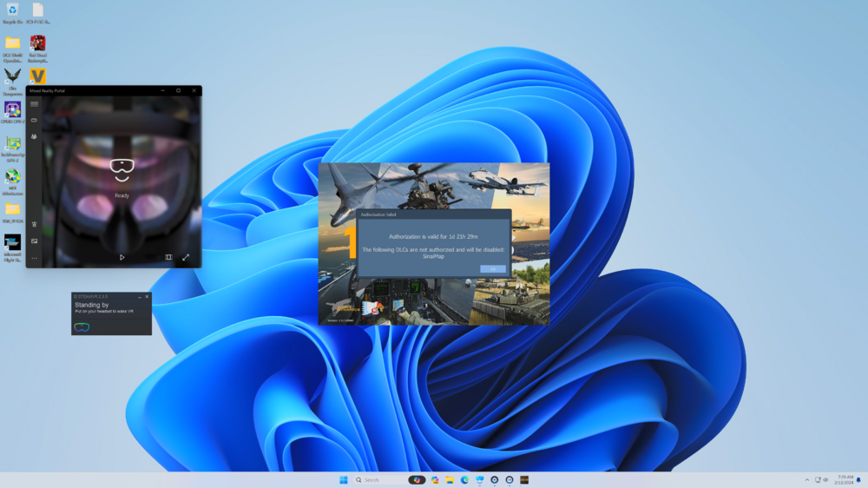Switch to the gear-shaped app on taskbar
The width and height of the screenshot is (868, 488).
(495, 479)
